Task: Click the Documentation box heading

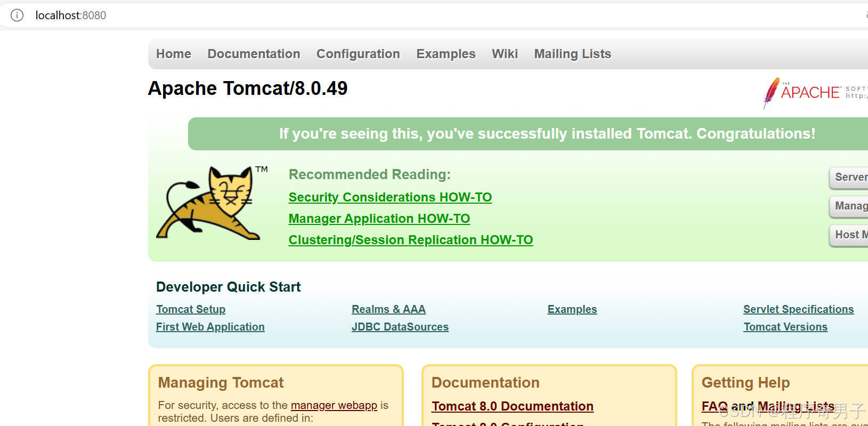Action: pos(485,383)
